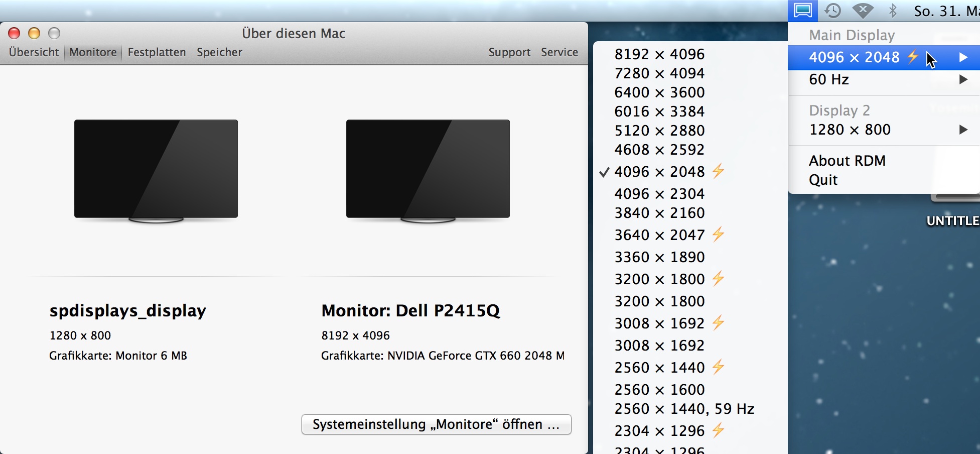The image size is (980, 454).
Task: Select the Dell P2415Q monitor thumbnail
Action: tap(428, 171)
